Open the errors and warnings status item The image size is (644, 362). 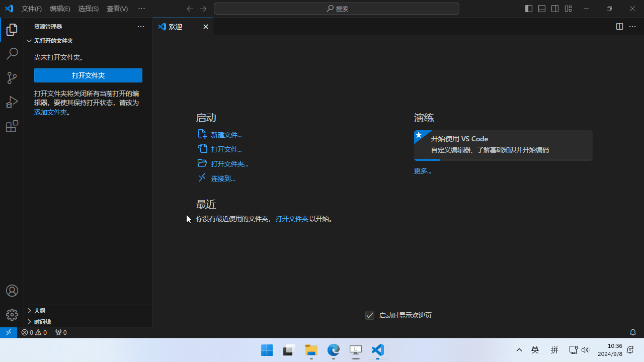[34, 332]
